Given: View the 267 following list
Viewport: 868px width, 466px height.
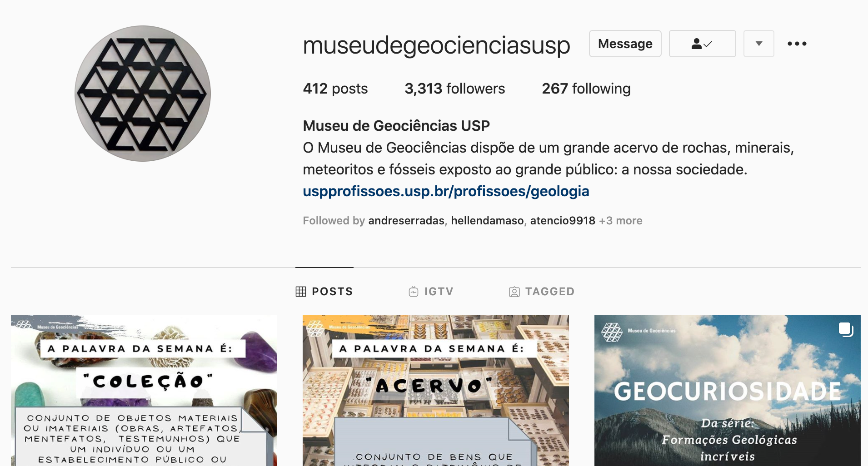Looking at the screenshot, I should click(x=586, y=89).
